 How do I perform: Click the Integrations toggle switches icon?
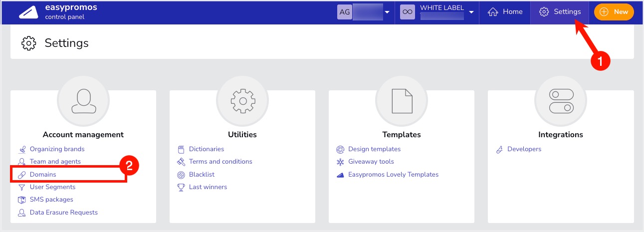pos(561,102)
